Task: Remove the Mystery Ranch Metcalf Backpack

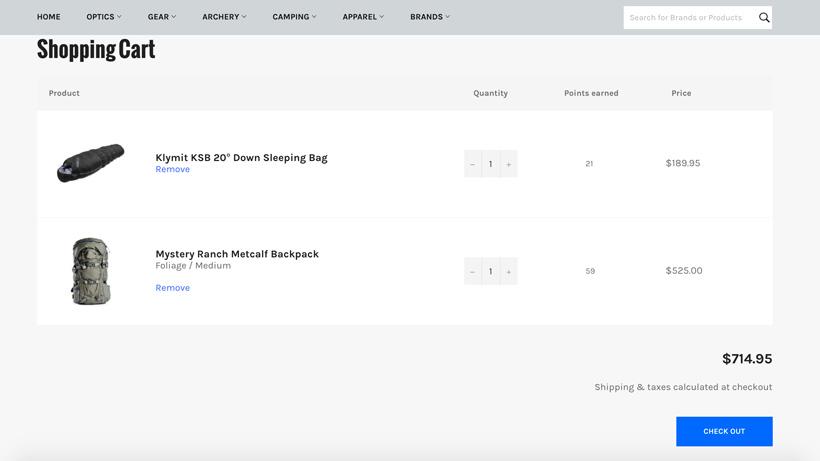Action: pos(173,287)
